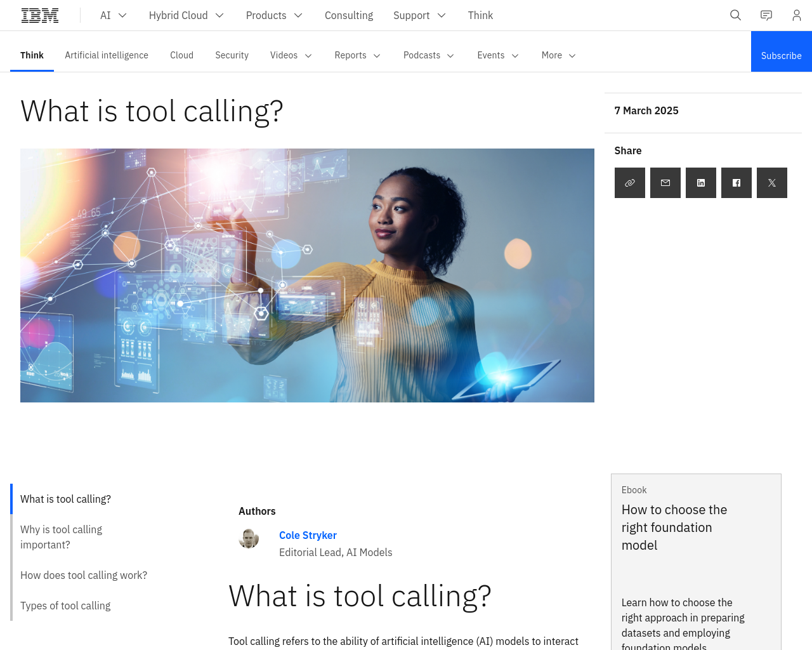Open the foundation model ebook card
The height and width of the screenshot is (650, 812).
[x=696, y=562]
